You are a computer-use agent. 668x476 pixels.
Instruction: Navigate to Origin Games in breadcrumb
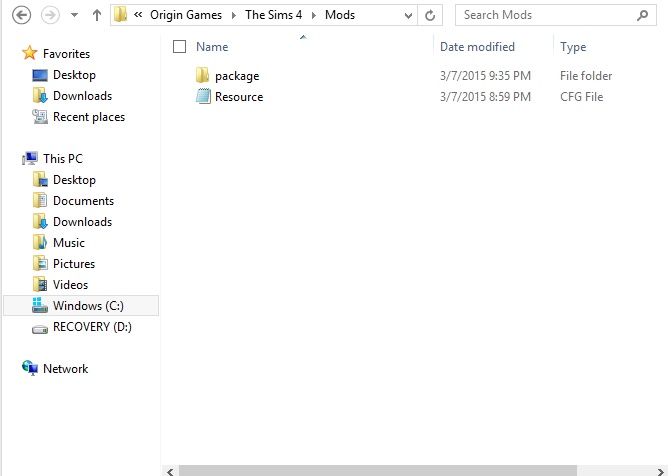tap(186, 15)
